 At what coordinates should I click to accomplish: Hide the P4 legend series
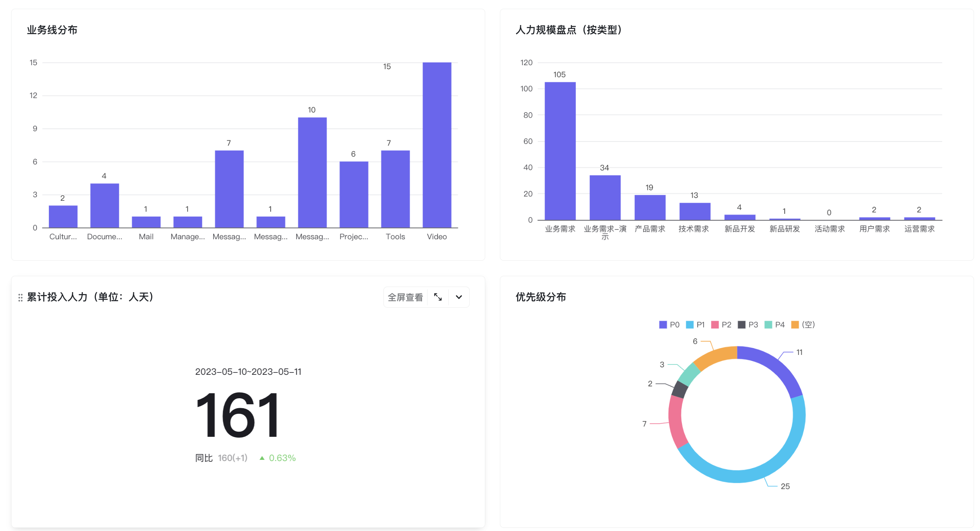tap(775, 325)
